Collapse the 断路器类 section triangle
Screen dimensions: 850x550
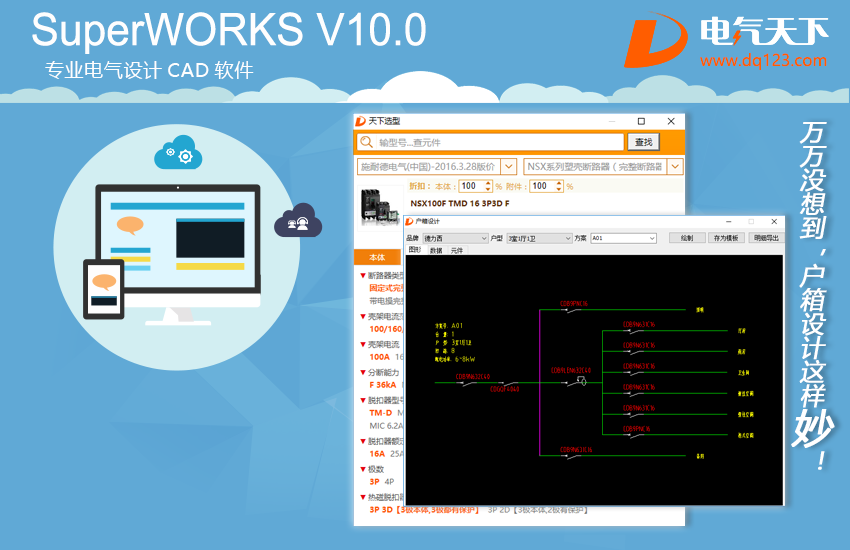(x=363, y=275)
